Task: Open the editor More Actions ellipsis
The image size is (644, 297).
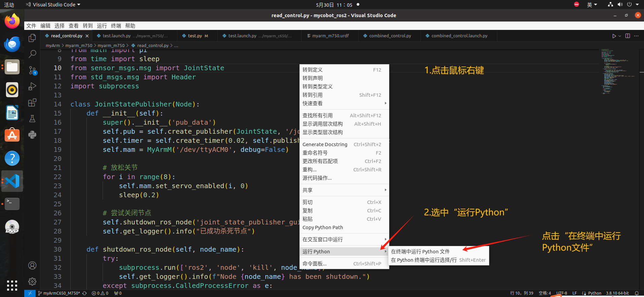Action: click(636, 36)
